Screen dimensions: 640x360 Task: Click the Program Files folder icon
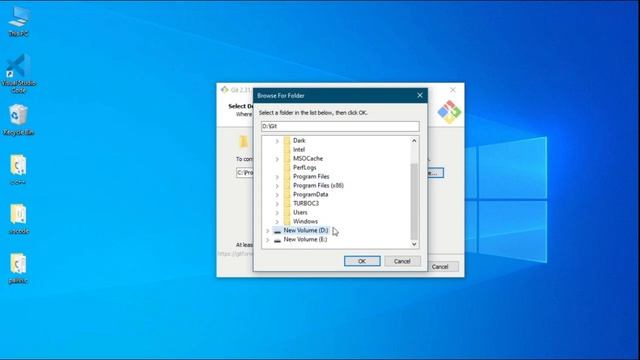[x=287, y=176]
